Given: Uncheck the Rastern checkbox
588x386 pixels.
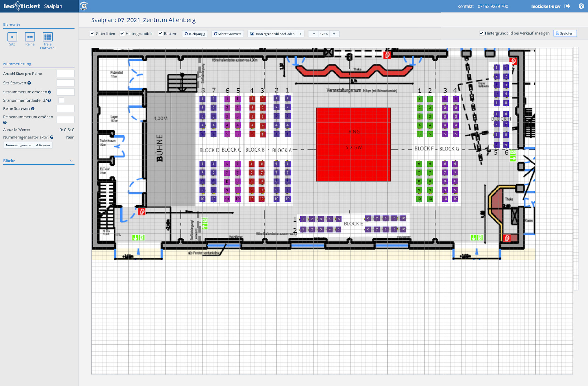Looking at the screenshot, I should click(161, 34).
